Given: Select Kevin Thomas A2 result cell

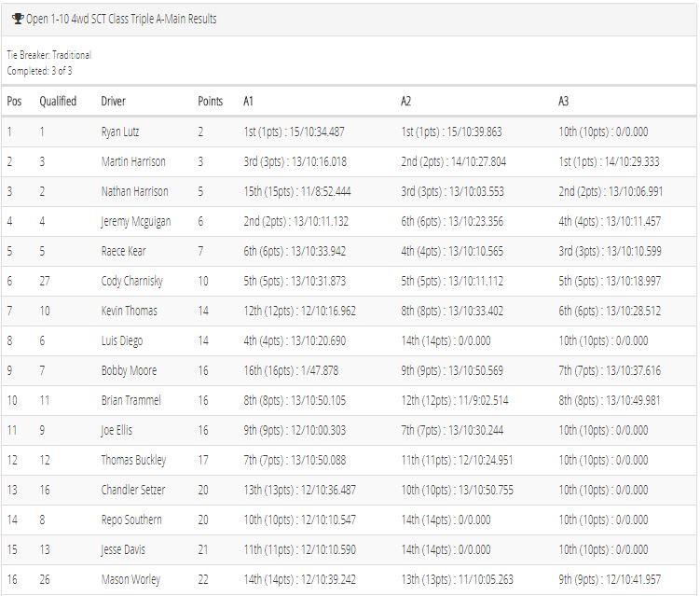Looking at the screenshot, I should [452, 311].
